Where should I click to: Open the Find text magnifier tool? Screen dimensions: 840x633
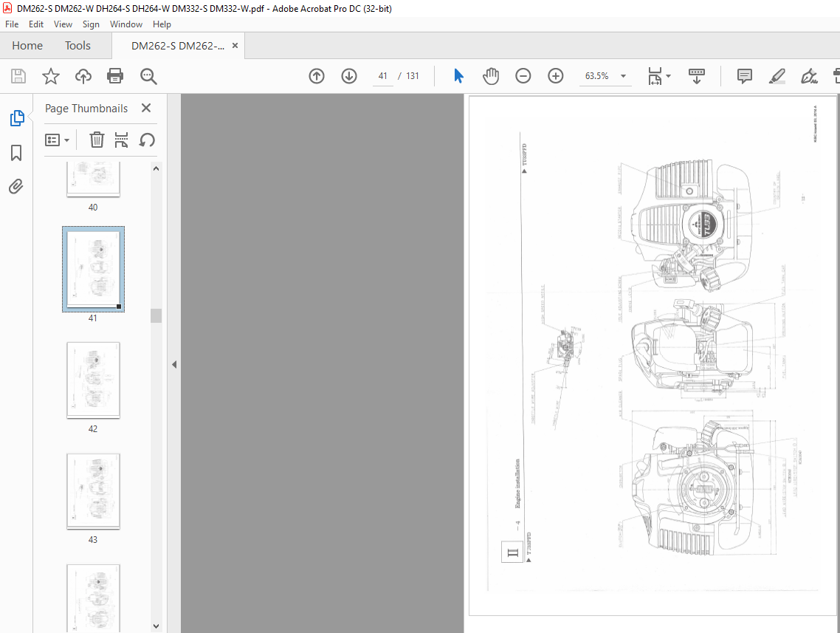coord(148,76)
